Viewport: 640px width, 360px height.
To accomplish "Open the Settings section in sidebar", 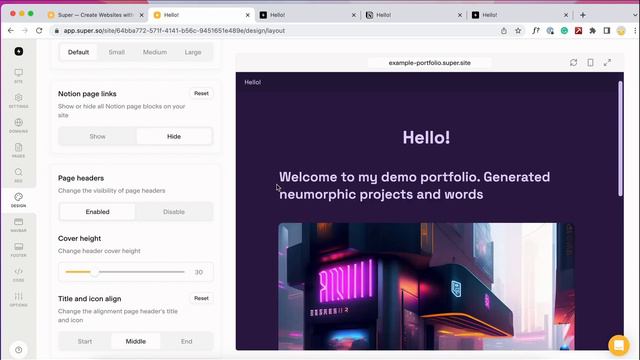I will pyautogui.click(x=18, y=101).
